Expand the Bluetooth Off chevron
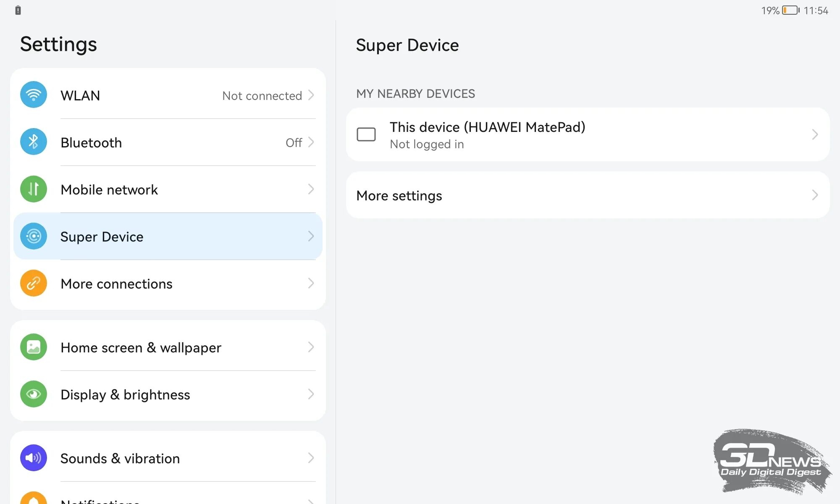Image resolution: width=840 pixels, height=504 pixels. (x=311, y=142)
